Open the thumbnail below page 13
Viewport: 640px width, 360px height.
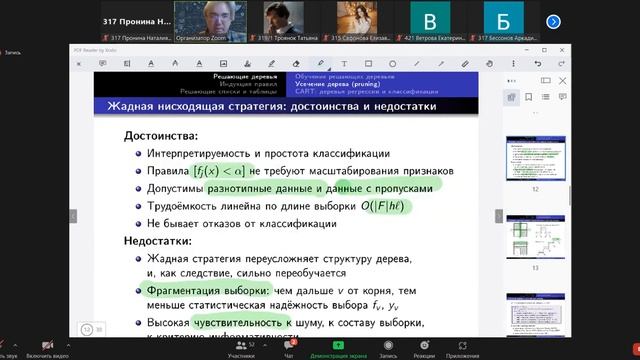[x=536, y=315]
